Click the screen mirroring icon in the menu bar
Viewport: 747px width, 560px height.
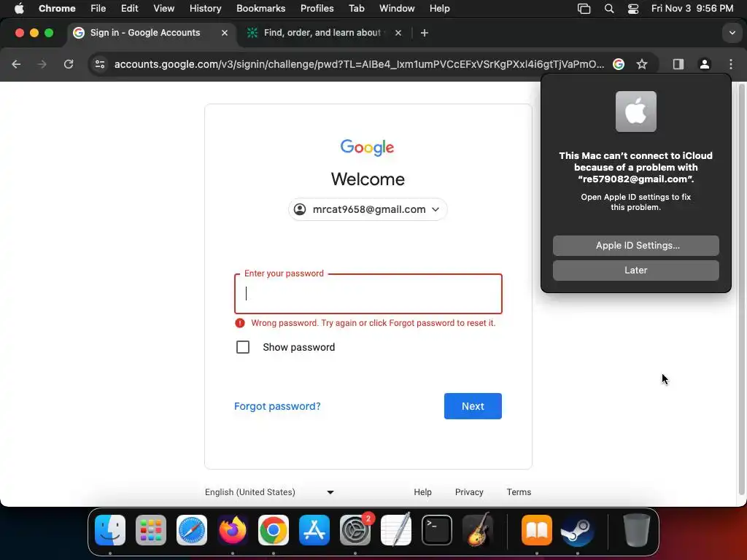584,9
